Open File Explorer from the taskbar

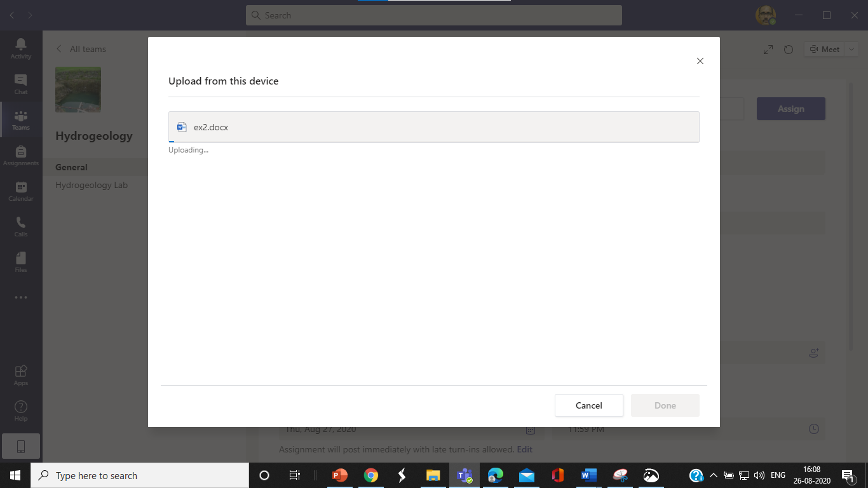pos(433,475)
